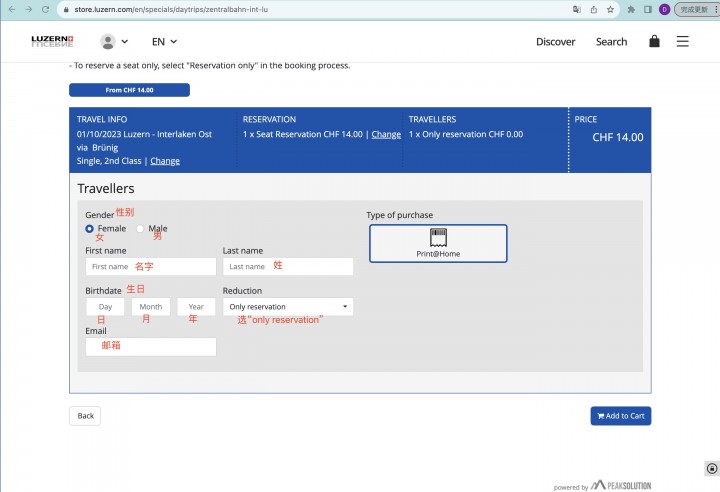Click the circular lock icon at bottom right
The width and height of the screenshot is (720, 492).
coord(712,469)
